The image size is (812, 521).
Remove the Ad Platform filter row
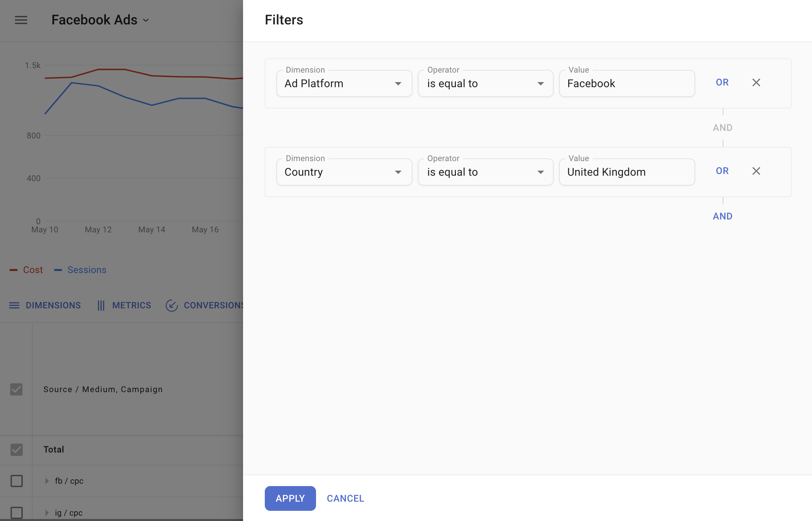pyautogui.click(x=756, y=82)
